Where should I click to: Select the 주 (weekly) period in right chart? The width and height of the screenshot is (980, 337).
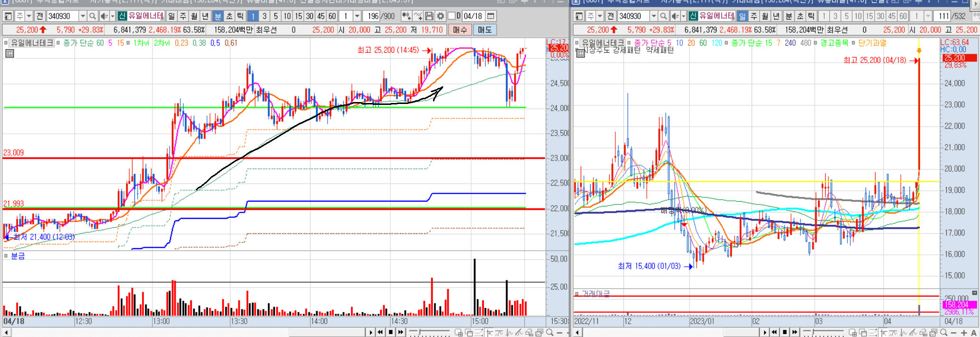[x=754, y=16]
